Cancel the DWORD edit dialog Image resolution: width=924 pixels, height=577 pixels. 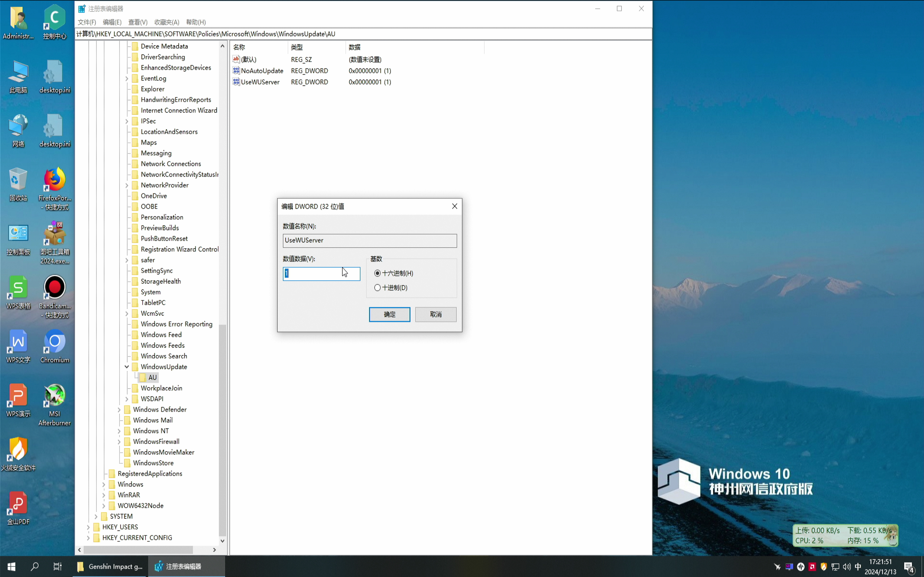click(435, 314)
